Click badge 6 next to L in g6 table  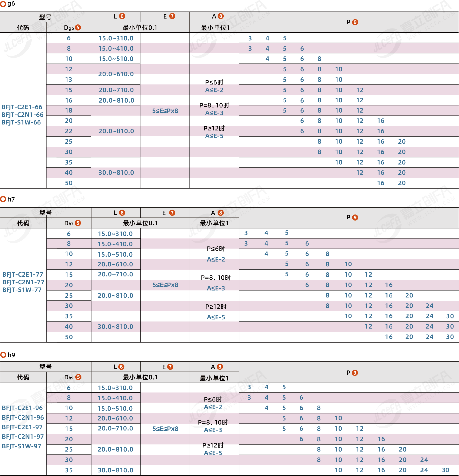pyautogui.click(x=122, y=16)
